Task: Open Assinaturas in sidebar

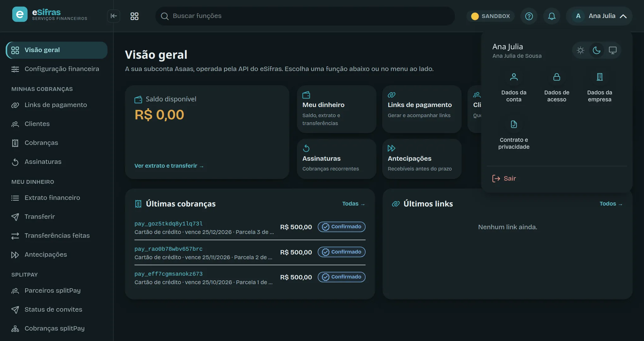Action: click(x=57, y=162)
